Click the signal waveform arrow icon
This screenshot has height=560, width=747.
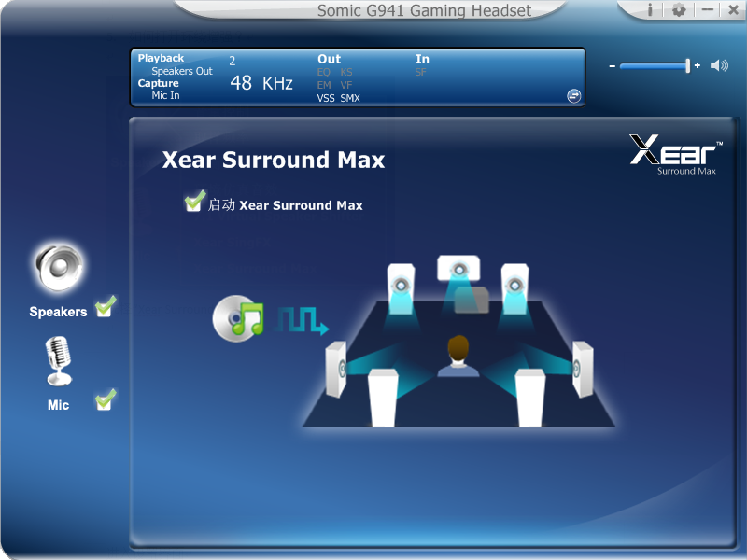[303, 321]
